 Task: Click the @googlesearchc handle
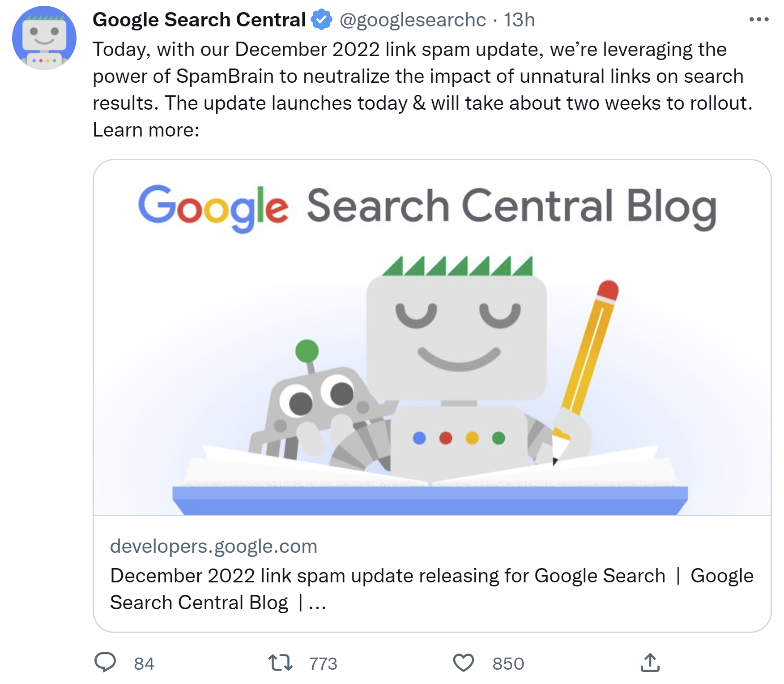[412, 20]
